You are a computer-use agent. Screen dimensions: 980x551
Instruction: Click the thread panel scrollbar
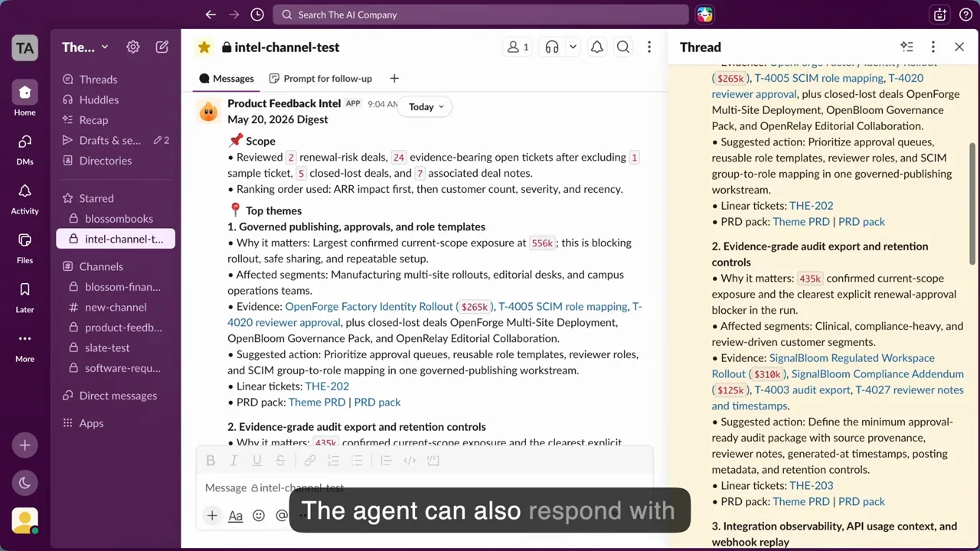(974, 204)
